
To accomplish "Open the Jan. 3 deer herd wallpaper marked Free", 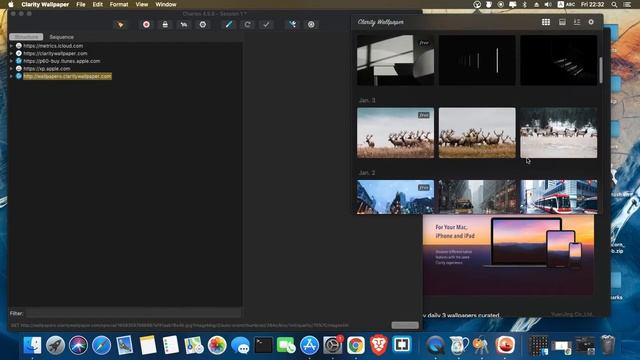I will pos(396,133).
